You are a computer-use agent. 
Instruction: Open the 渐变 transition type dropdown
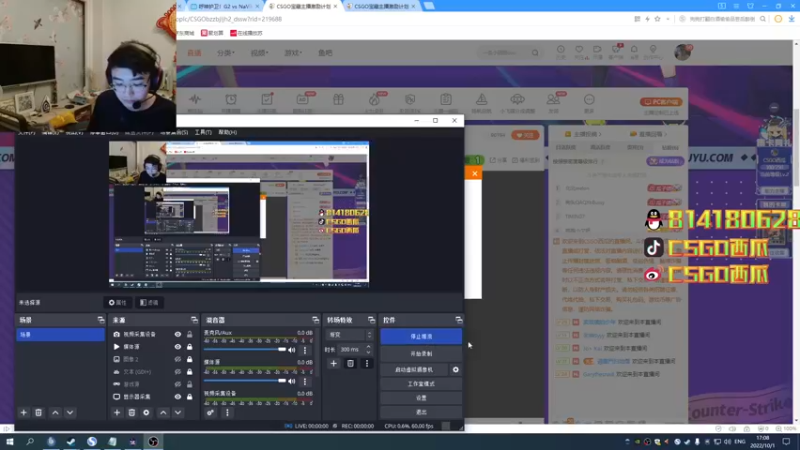[349, 335]
